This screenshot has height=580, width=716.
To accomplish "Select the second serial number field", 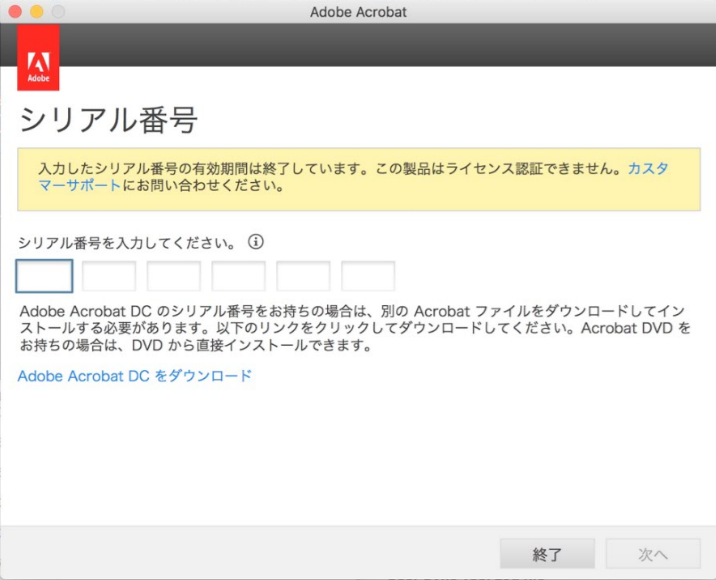I will 109,276.
